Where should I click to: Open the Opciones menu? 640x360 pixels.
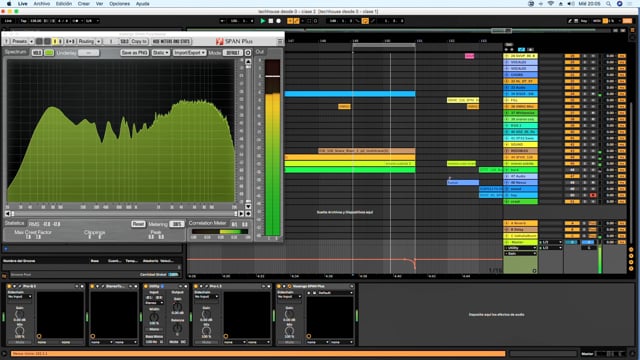(120, 4)
